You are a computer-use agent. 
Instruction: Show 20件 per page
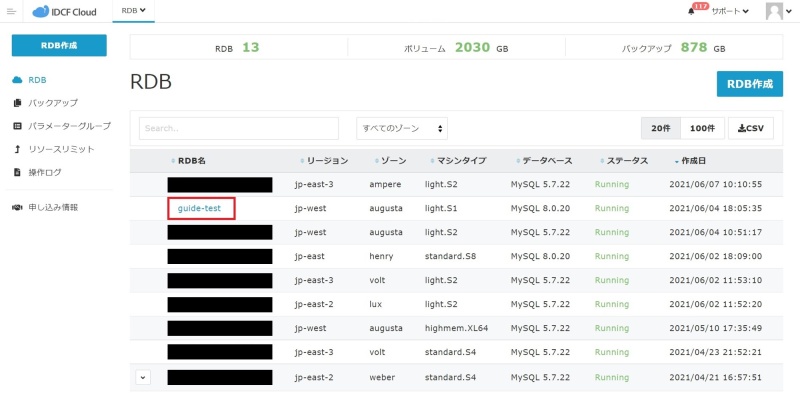661,128
